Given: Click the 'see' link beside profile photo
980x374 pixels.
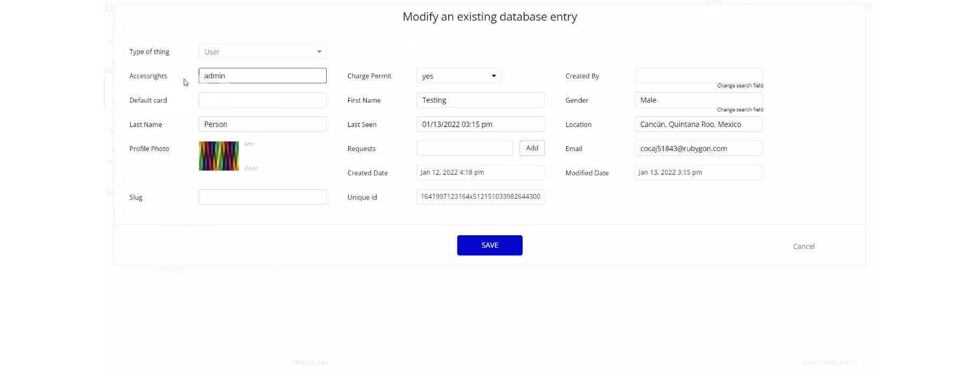Looking at the screenshot, I should [249, 144].
